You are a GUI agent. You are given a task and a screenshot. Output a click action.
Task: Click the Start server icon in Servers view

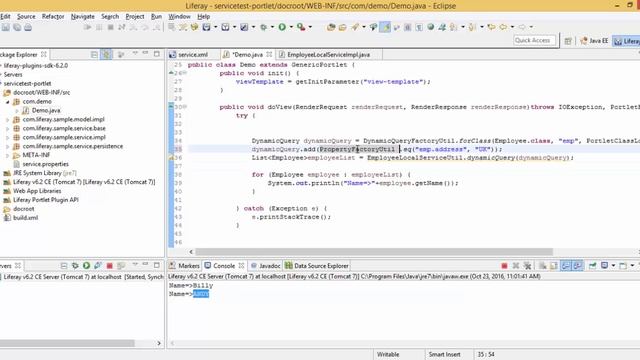tap(87, 266)
